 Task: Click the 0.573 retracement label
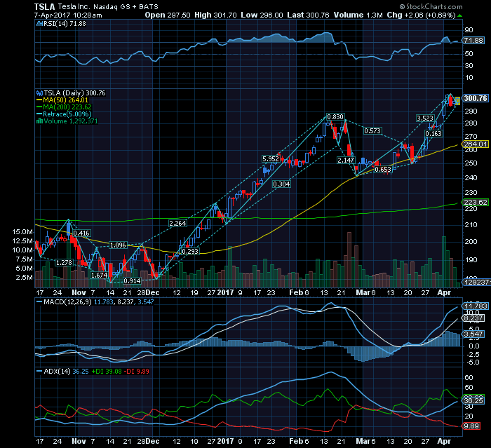(x=372, y=131)
